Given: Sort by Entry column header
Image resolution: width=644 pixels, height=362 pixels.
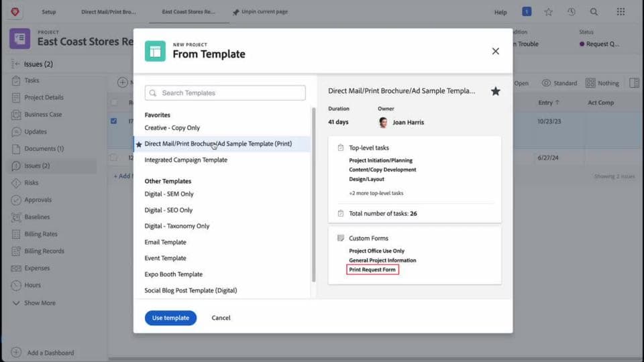Looking at the screenshot, I should 549,103.
